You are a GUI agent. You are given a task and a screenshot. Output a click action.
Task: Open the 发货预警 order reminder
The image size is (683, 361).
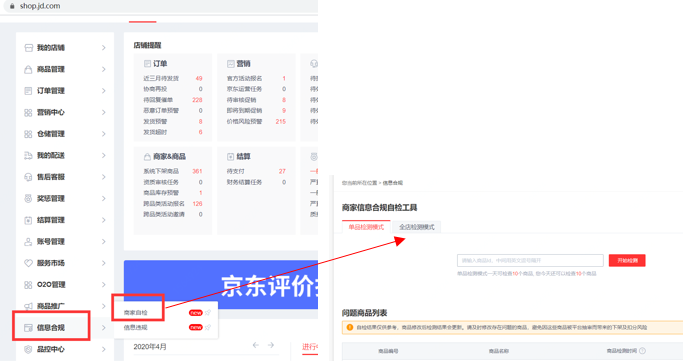pos(155,121)
